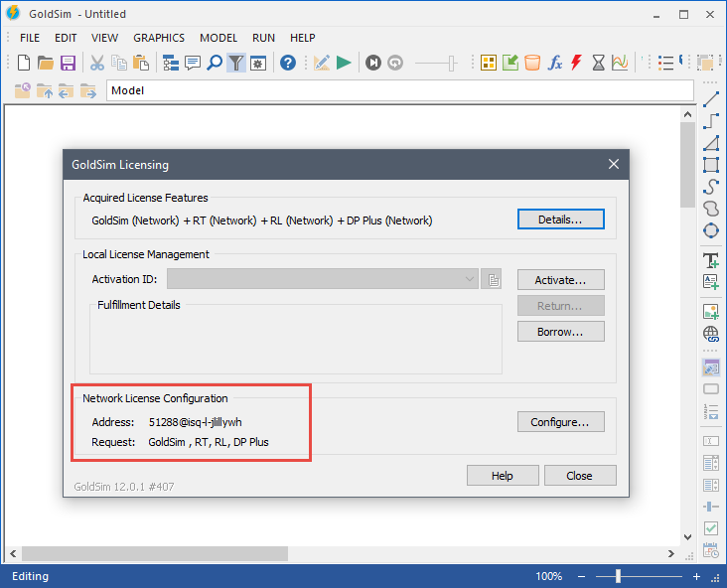The image size is (727, 588).
Task: Select the stepped polyline drawing tool
Action: coord(711,121)
